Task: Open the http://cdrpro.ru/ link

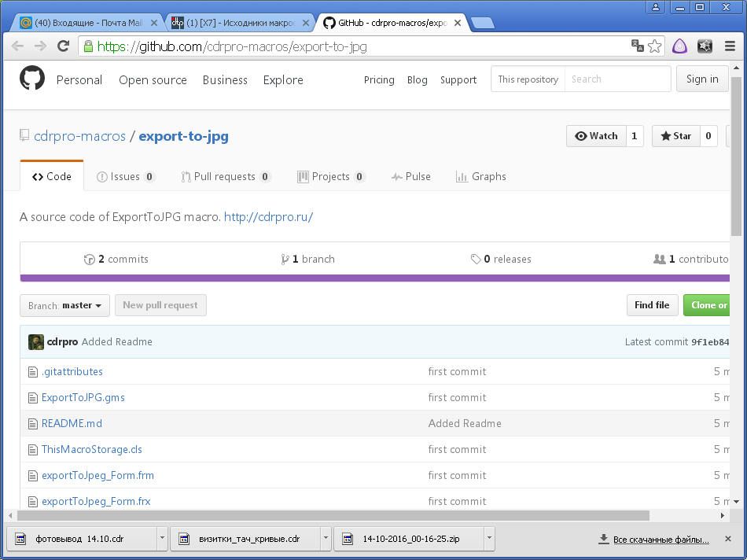Action: [268, 217]
